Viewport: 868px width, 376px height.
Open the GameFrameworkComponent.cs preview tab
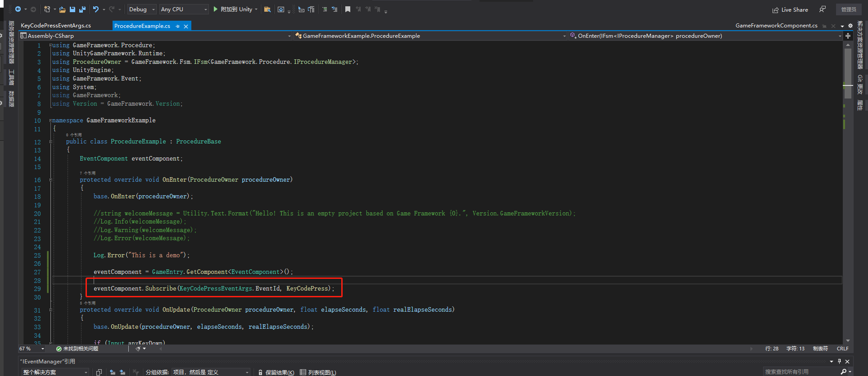pos(776,26)
